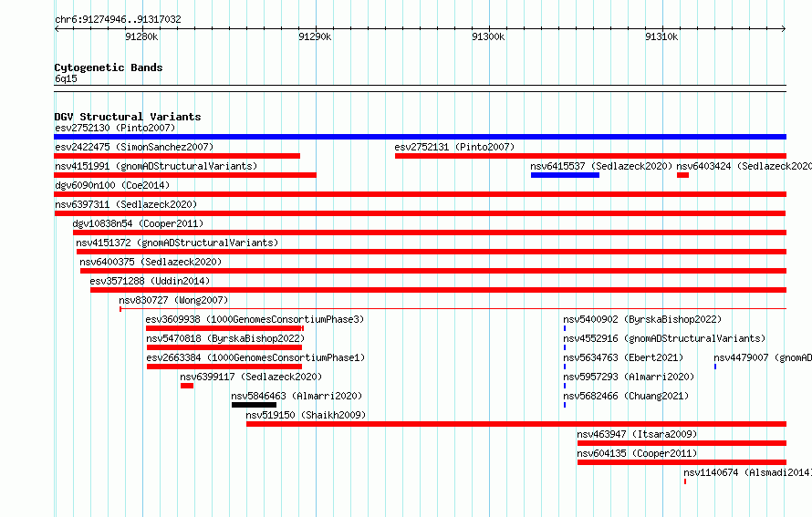Screen dimensions: 812x517
Task: Click nsv5682466 (Chuang2021) label
Action: (626, 396)
